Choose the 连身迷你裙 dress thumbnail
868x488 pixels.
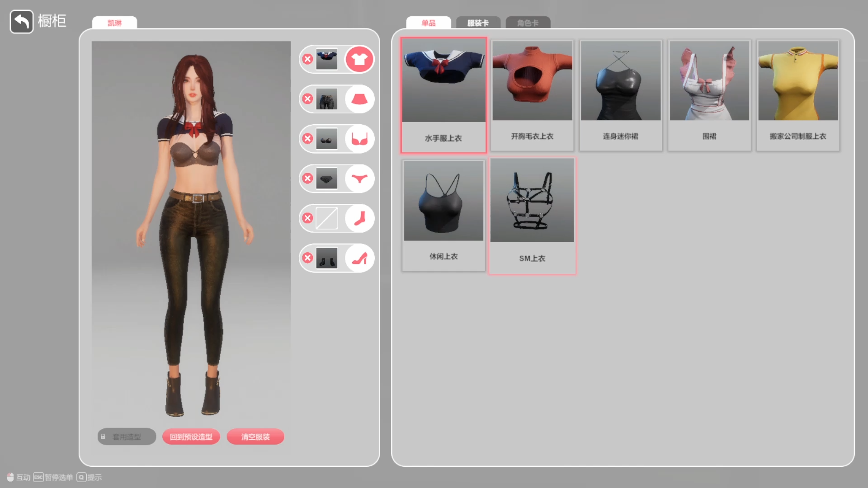coord(621,95)
